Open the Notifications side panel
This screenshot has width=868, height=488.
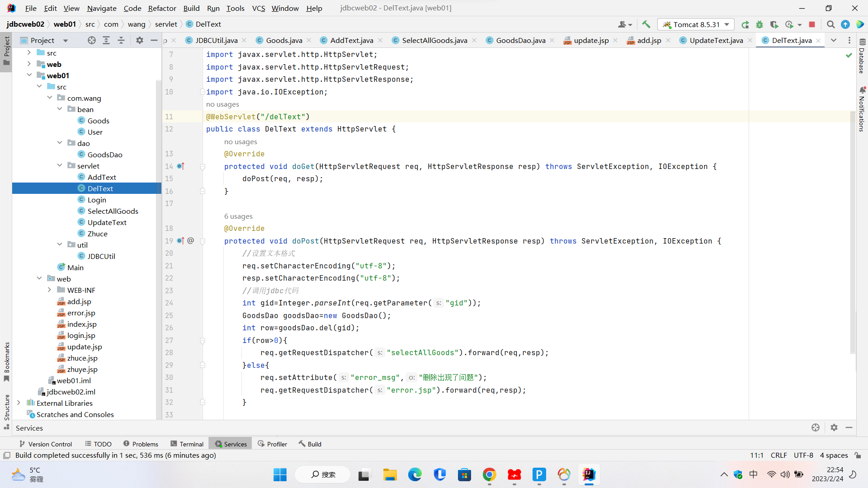tap(862, 109)
